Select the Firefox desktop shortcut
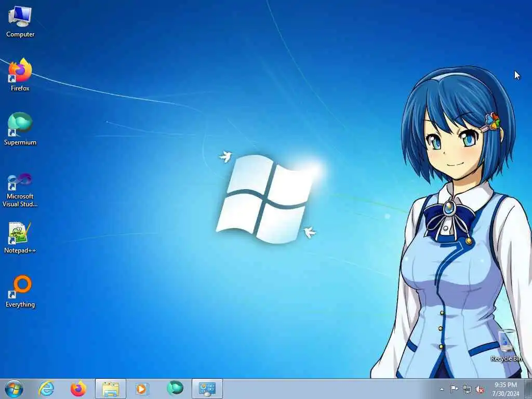Viewport: 532px width, 399px height. [x=20, y=75]
